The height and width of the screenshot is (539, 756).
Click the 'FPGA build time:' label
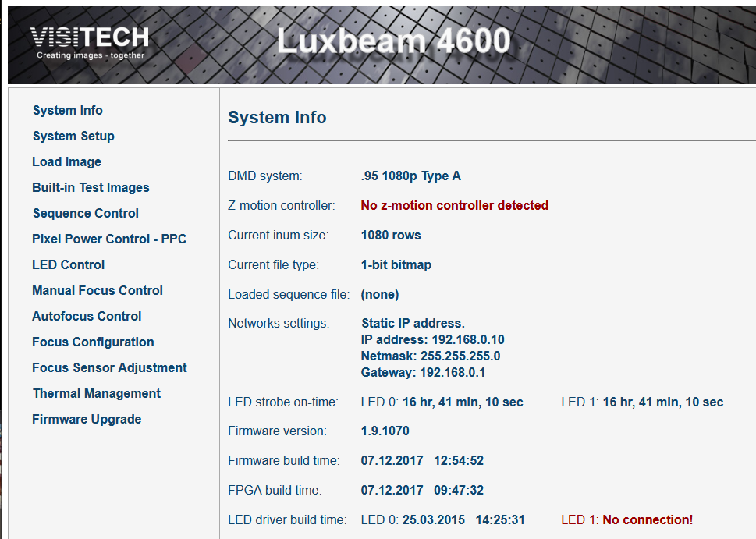[275, 491]
